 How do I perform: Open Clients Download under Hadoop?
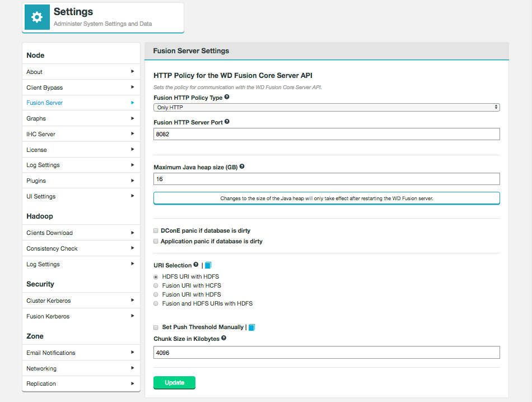point(81,233)
